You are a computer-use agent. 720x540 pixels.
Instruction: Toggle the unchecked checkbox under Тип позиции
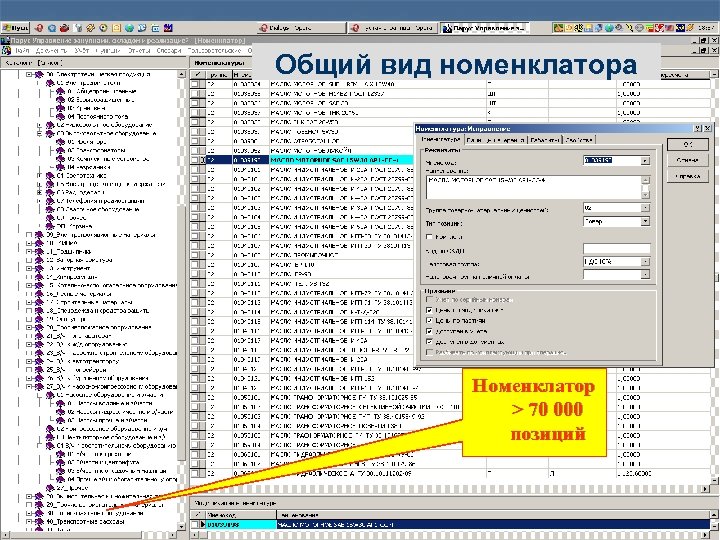coord(429,236)
